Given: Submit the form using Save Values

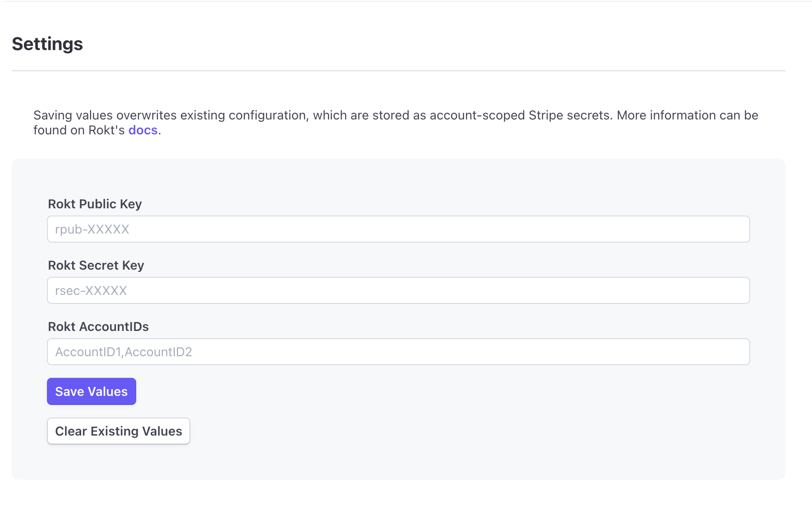Looking at the screenshot, I should (x=92, y=391).
